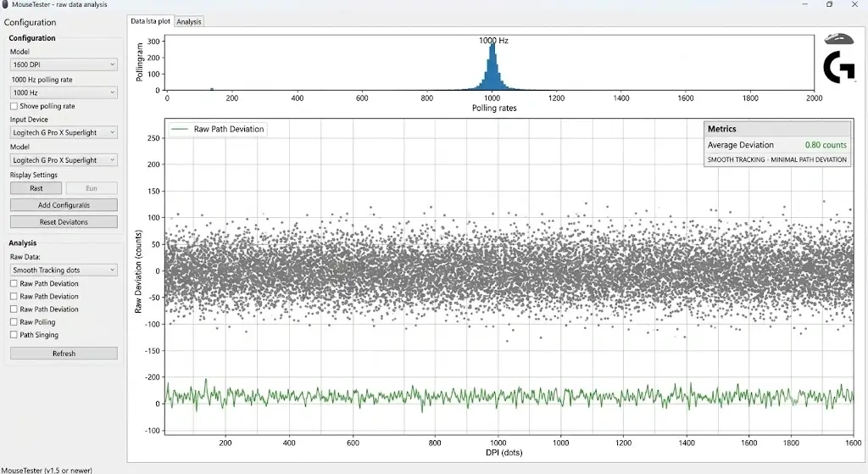Click the MouseTester (v1.5 or newer) status text

(x=47, y=470)
